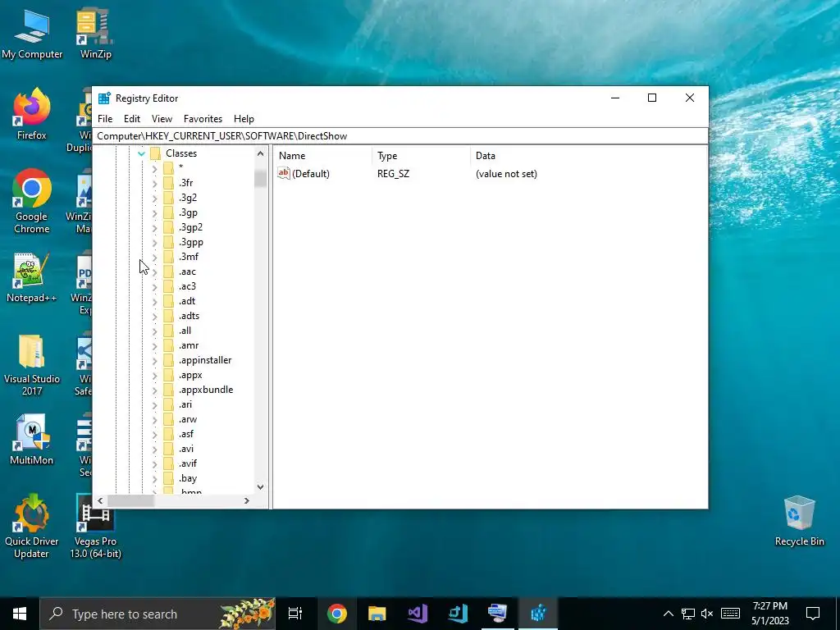Screen dimensions: 840x630
Task: Collapse the Classes key
Action: pos(141,153)
